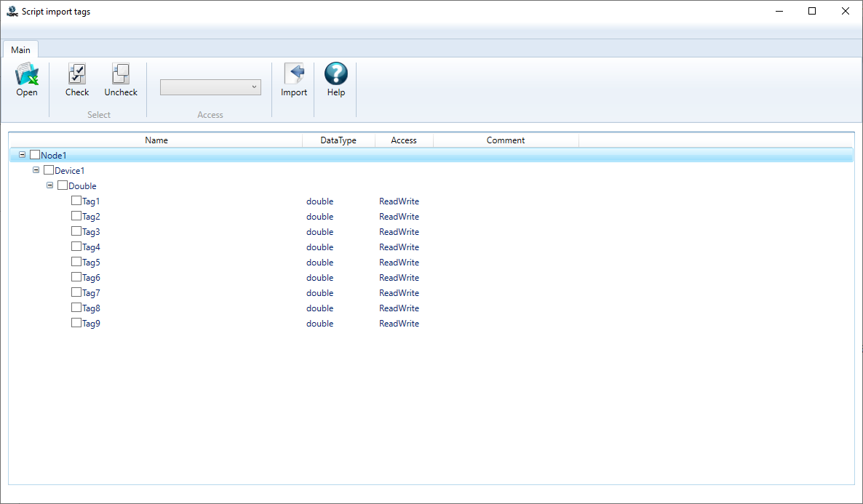Click the double datatype cell for Tag2
The image size is (863, 504).
coord(319,217)
